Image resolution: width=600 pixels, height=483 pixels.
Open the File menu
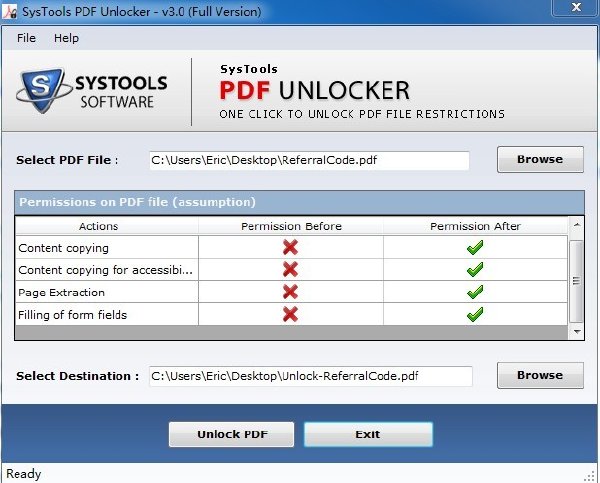click(26, 38)
